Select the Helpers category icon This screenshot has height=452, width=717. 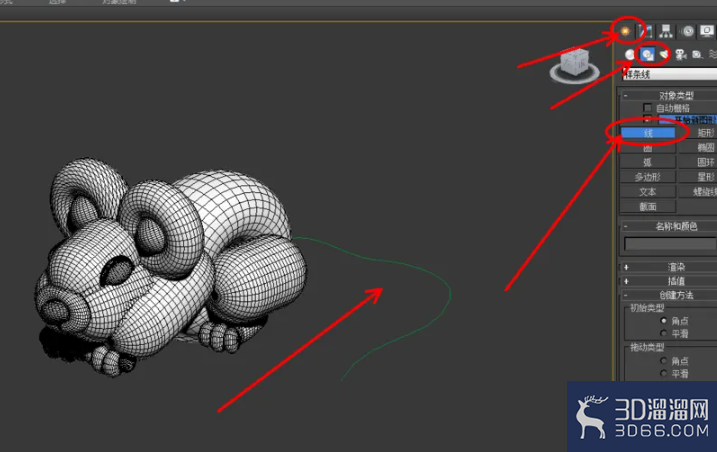697,55
